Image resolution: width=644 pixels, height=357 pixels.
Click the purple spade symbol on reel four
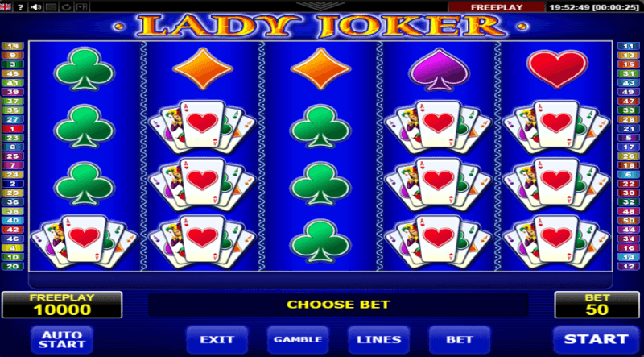click(439, 69)
